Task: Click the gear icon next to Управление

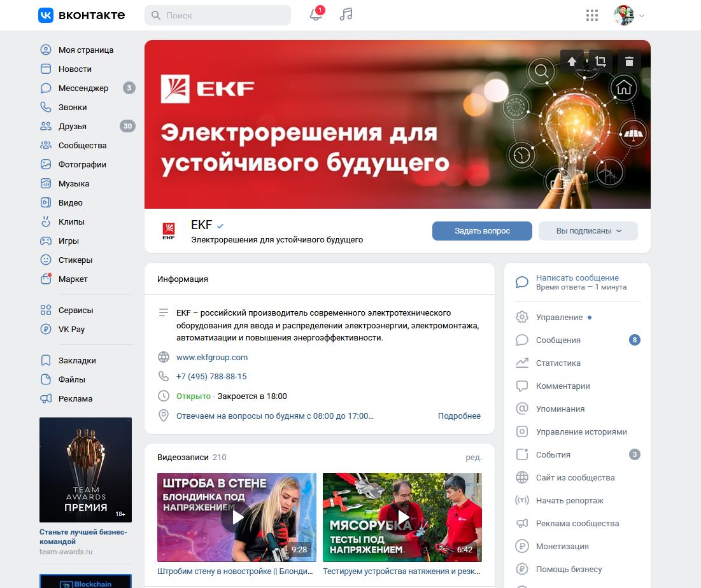Action: pyautogui.click(x=521, y=318)
